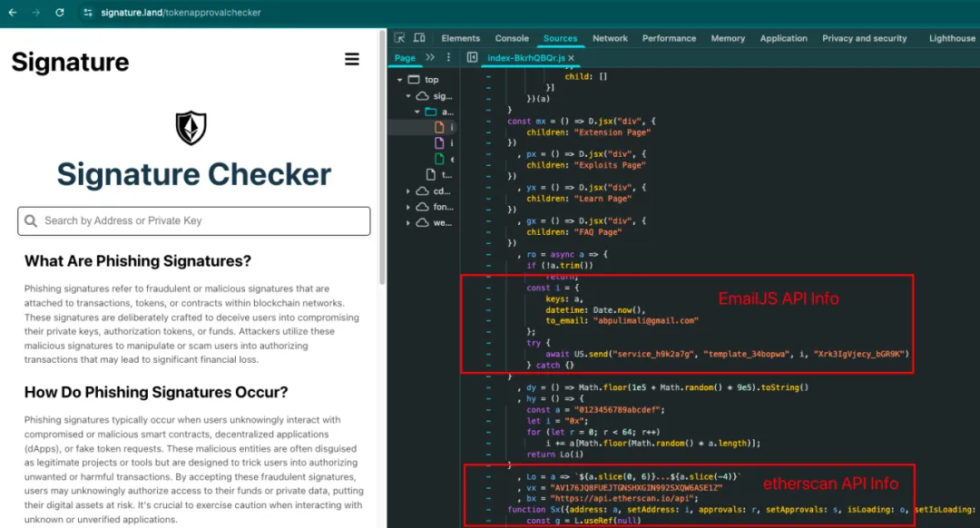
Task: Switch to the Network tab
Action: (x=610, y=38)
